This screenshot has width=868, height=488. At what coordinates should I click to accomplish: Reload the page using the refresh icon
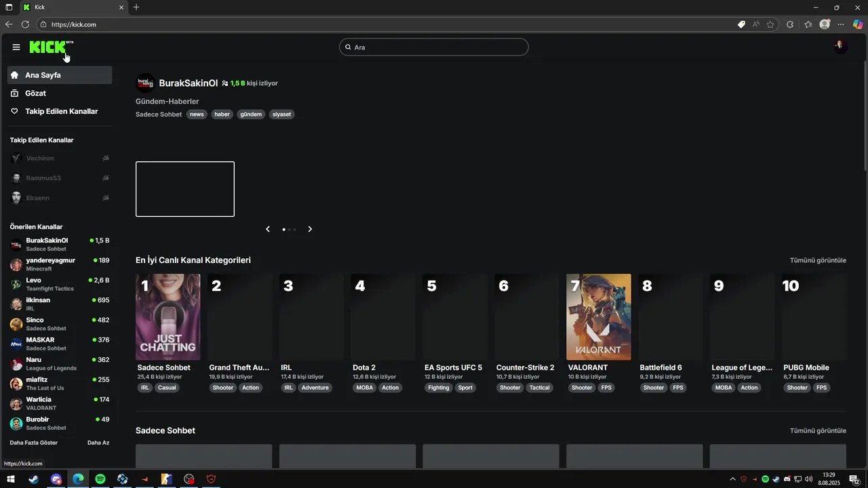[25, 24]
